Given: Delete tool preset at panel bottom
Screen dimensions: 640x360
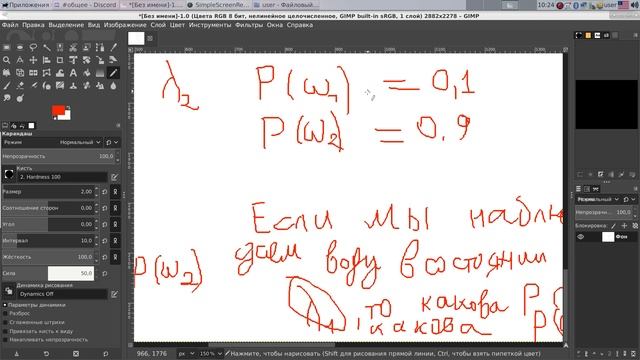Looking at the screenshot, I should coord(76,354).
